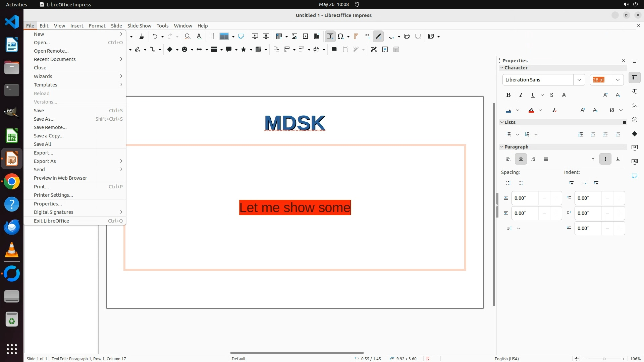The image size is (644, 362).
Task: Increase the above paragraph spacing value
Action: (556, 198)
